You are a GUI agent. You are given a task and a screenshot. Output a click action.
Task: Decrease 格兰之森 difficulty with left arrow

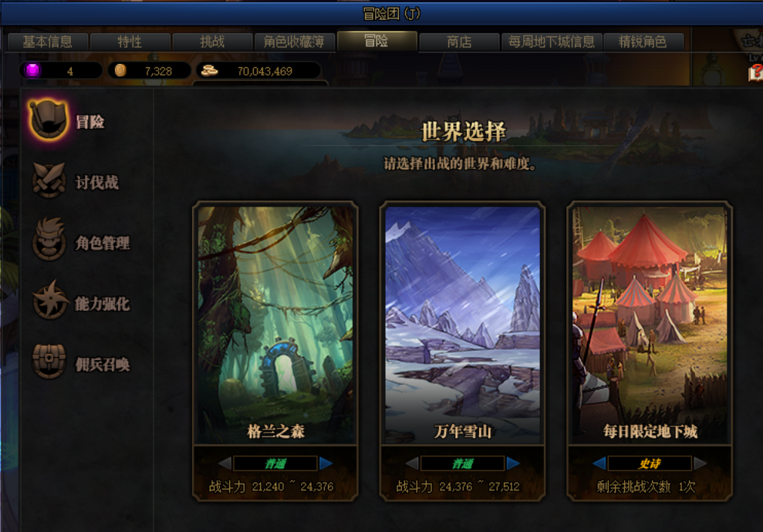click(225, 463)
